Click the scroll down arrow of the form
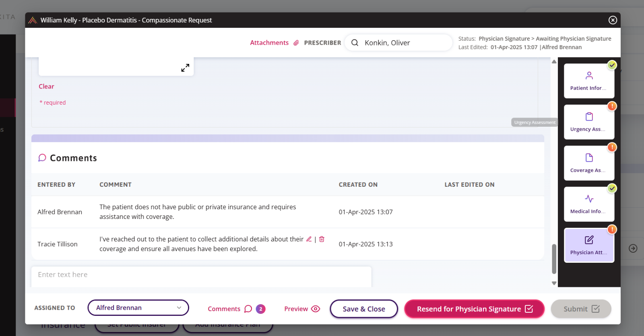This screenshot has width=644, height=336. tap(554, 283)
